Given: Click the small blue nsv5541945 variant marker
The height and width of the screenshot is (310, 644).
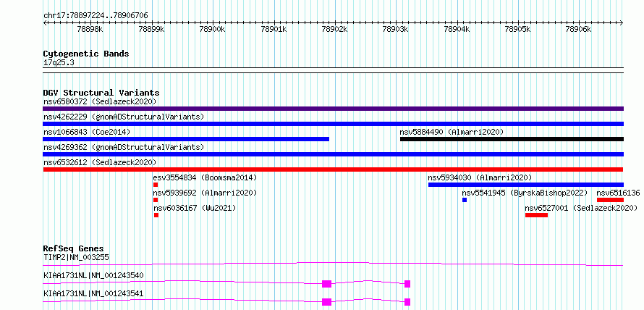Looking at the screenshot, I should [465, 200].
